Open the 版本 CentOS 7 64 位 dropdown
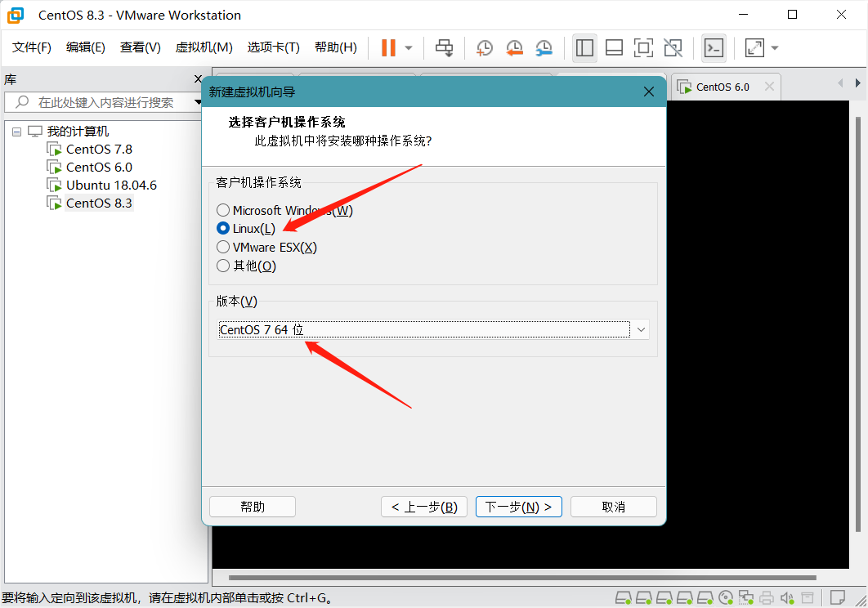This screenshot has width=868, height=608. pos(433,329)
